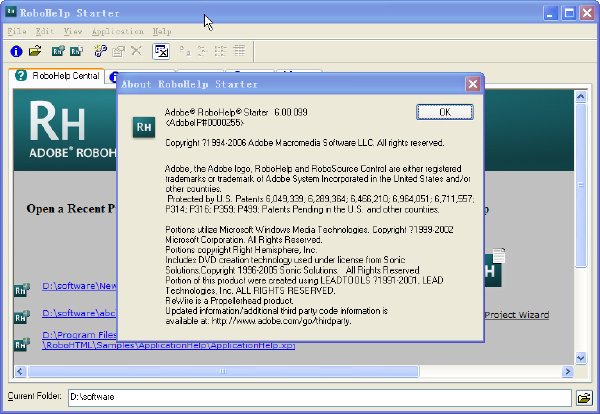This screenshot has height=414, width=600.
Task: Open recent project D:\software\New
Action: pyautogui.click(x=80, y=286)
